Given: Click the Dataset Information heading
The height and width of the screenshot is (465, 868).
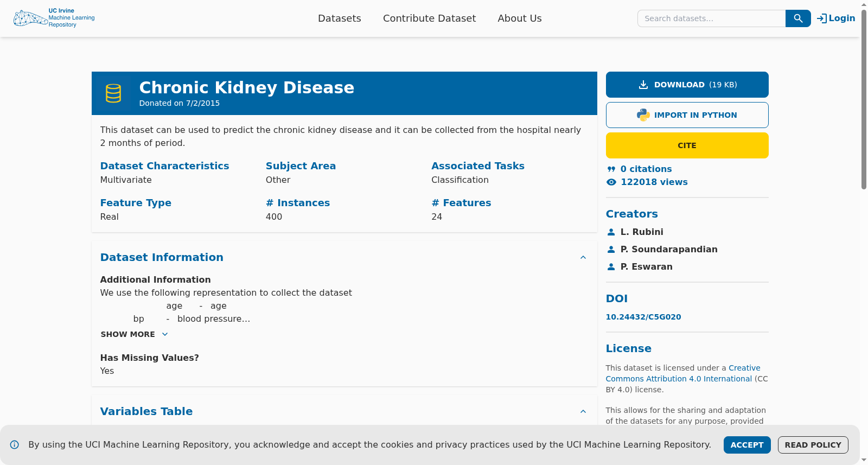Looking at the screenshot, I should coord(162,258).
